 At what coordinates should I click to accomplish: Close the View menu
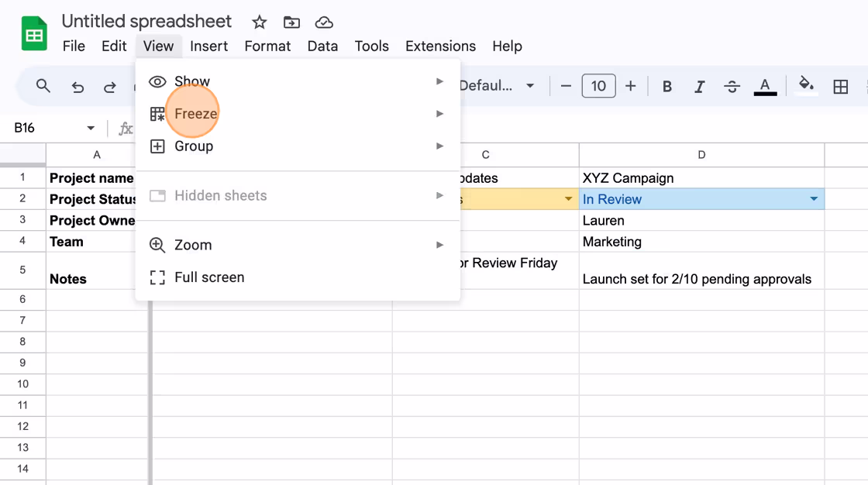pos(158,46)
